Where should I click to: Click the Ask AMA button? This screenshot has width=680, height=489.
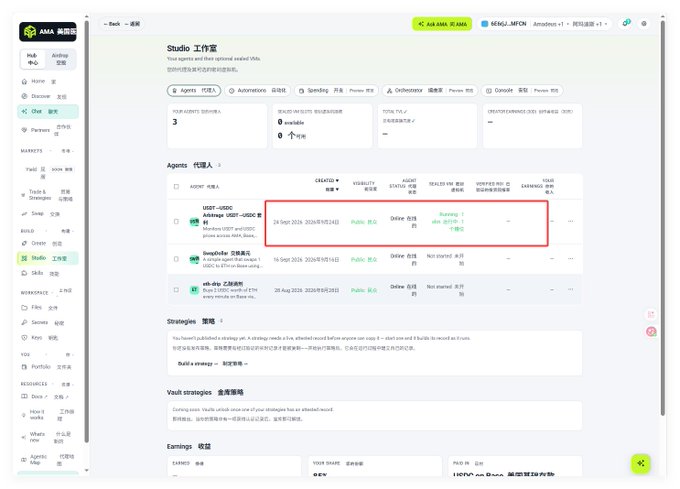pos(442,24)
